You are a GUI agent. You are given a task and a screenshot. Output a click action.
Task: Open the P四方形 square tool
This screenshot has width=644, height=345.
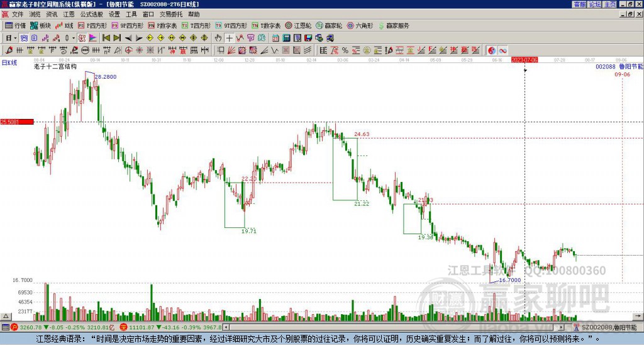coord(92,25)
